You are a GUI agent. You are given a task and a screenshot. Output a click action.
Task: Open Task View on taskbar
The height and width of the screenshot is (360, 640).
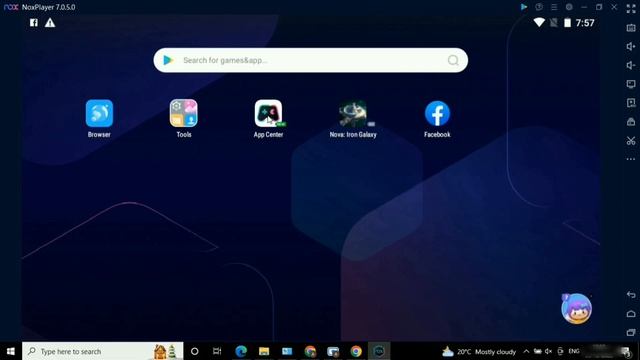click(x=217, y=351)
